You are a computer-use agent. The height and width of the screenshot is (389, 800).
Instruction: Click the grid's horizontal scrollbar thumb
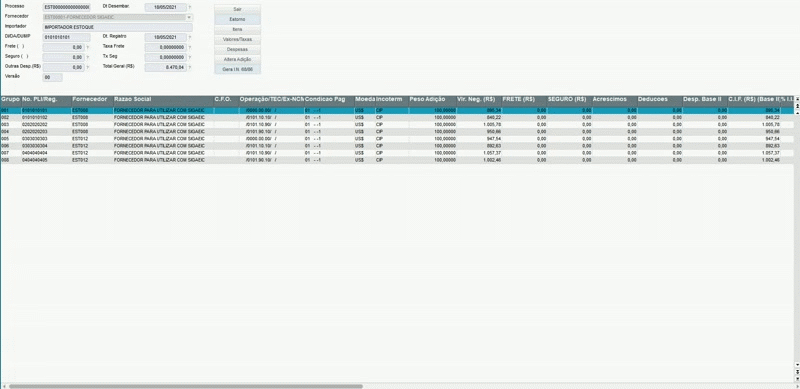pos(186,386)
